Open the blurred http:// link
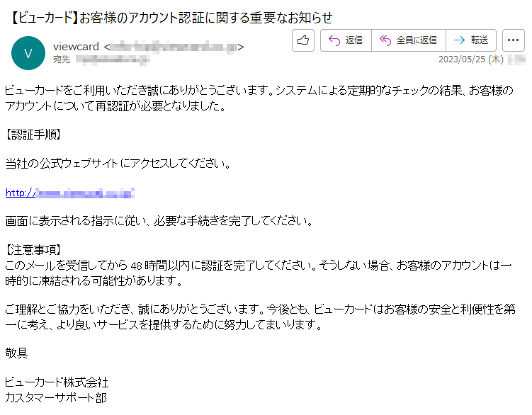The image size is (532, 415). click(x=70, y=193)
